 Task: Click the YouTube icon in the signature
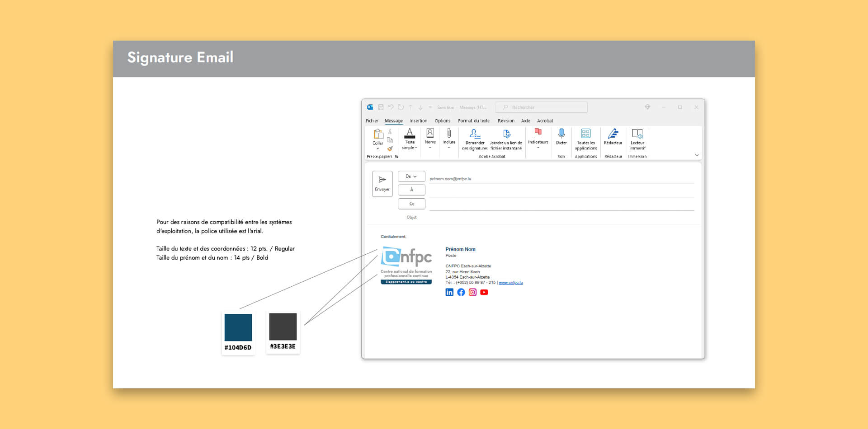tap(484, 292)
